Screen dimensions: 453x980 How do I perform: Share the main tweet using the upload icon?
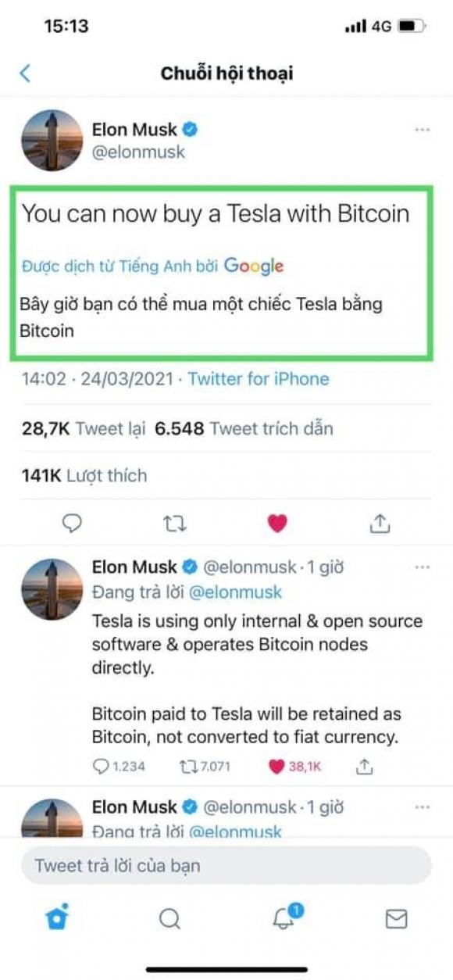pos(380,522)
